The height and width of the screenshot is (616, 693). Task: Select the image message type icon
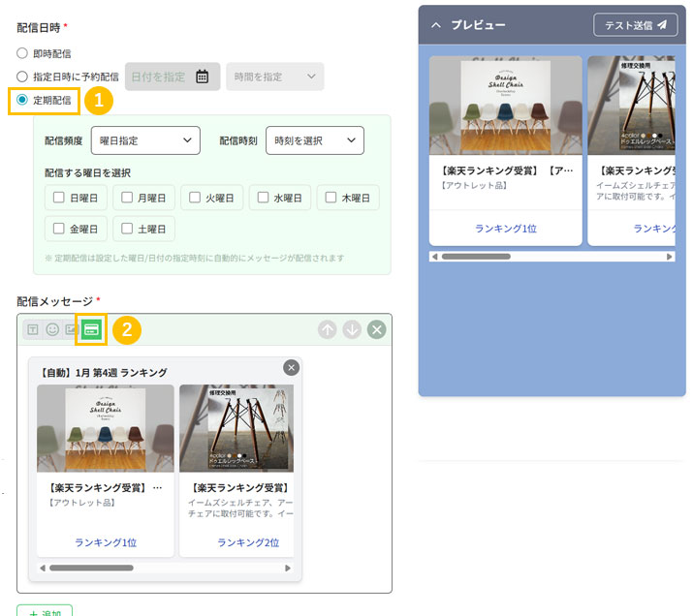point(71,329)
